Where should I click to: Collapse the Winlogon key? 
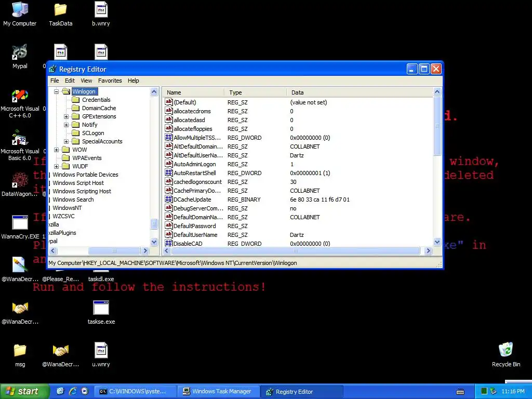coord(56,91)
